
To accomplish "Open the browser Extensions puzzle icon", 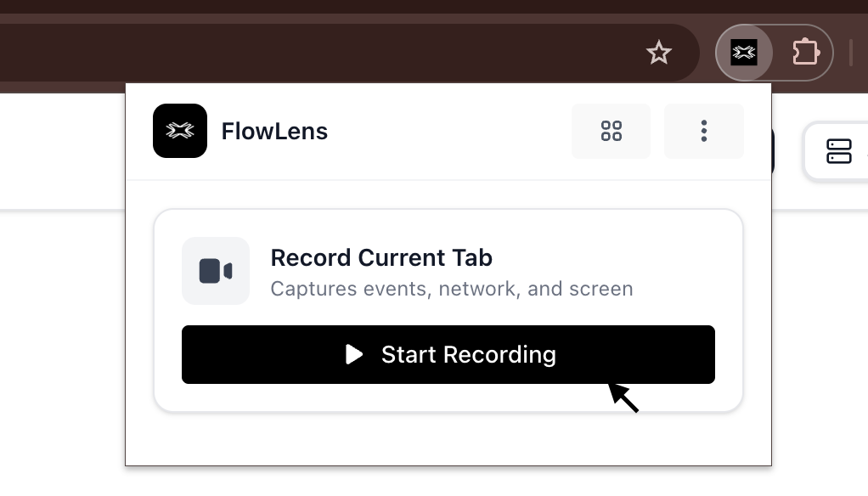I will tap(804, 54).
